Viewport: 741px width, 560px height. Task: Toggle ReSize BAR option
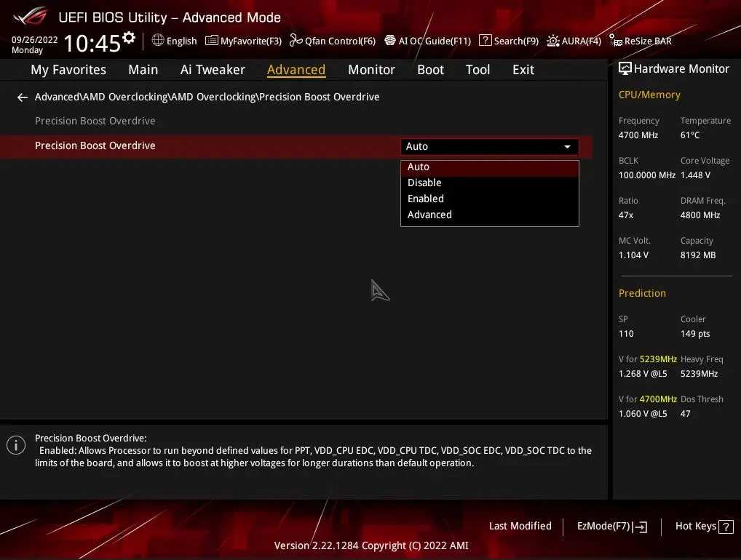tap(641, 41)
